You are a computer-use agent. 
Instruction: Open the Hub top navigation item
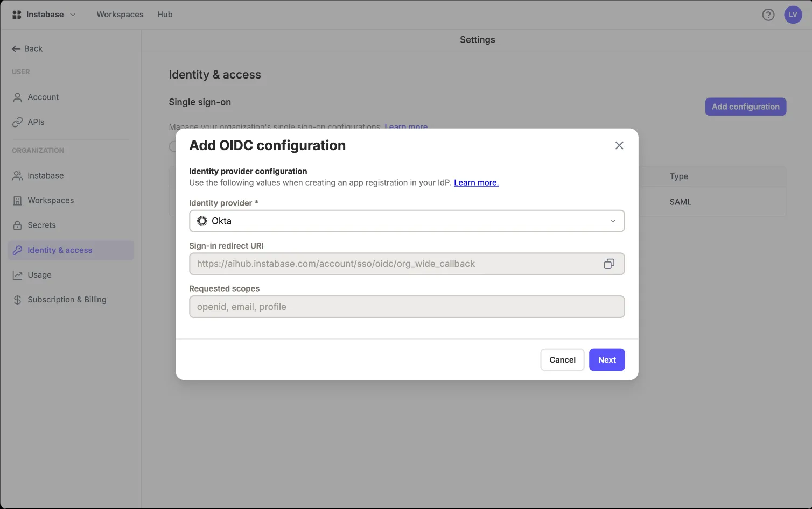click(165, 15)
